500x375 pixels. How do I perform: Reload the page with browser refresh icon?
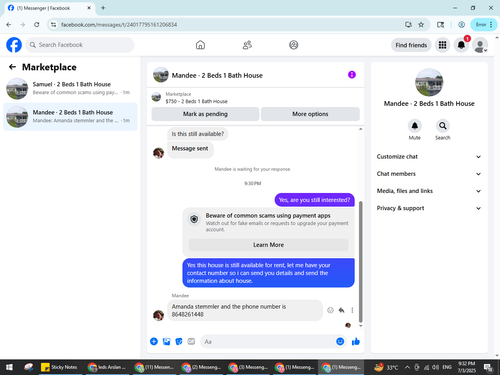pyautogui.click(x=37, y=24)
